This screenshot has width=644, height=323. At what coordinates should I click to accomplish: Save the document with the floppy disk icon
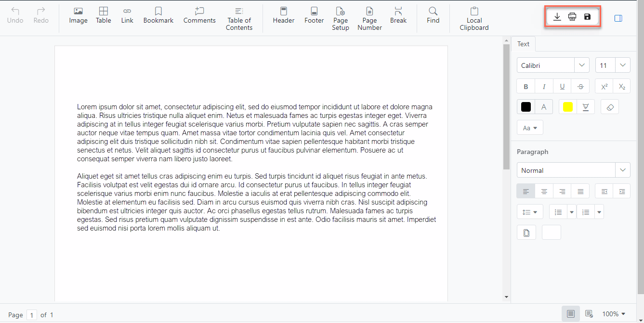tap(587, 17)
